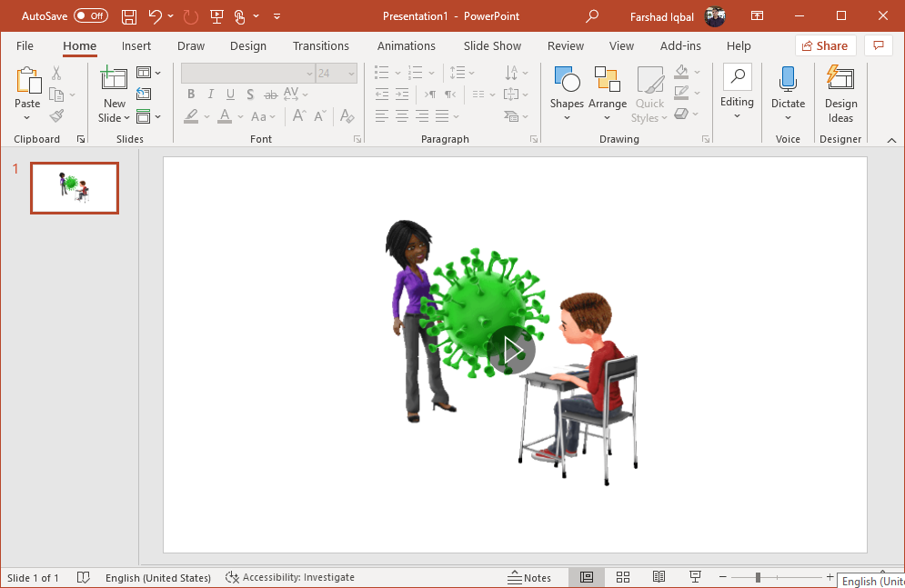Image resolution: width=905 pixels, height=588 pixels.
Task: Open the Shapes gallery
Action: pos(566,95)
